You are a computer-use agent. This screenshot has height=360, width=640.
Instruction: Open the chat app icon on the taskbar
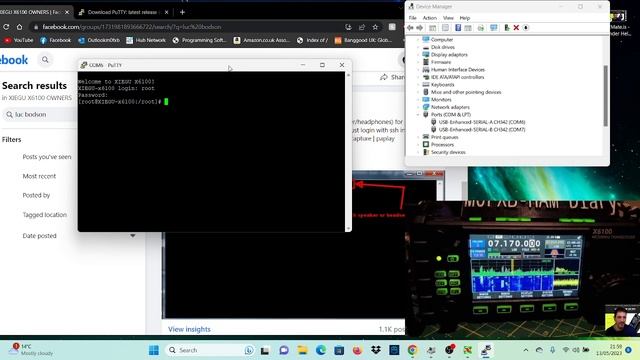coord(284,350)
